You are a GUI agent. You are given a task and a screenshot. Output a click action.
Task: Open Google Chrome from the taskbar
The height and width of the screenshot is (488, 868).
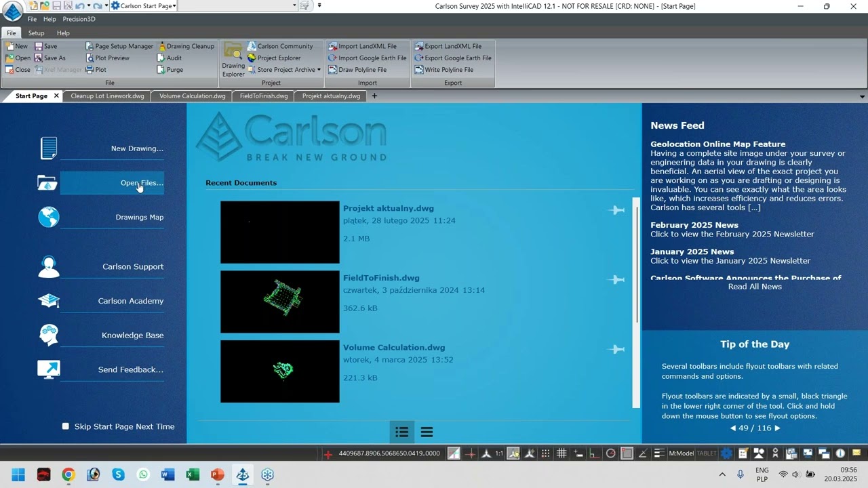click(x=68, y=474)
